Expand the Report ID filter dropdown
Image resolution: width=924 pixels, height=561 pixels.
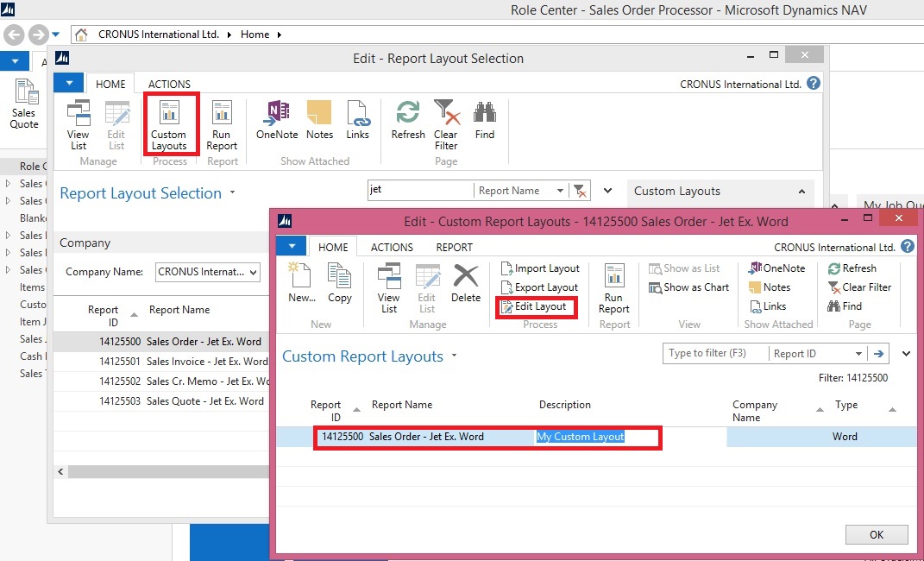858,354
